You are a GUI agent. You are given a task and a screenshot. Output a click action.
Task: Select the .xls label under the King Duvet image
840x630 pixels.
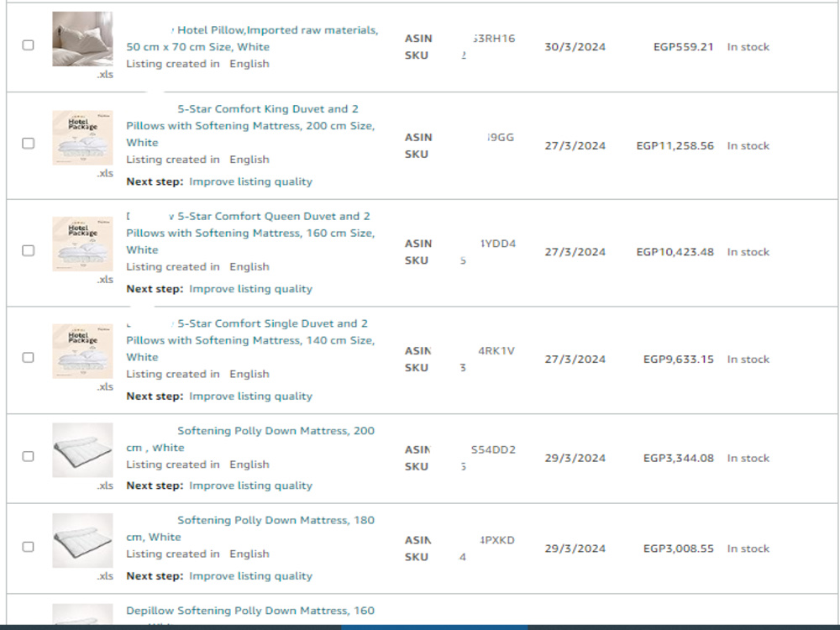pyautogui.click(x=105, y=173)
